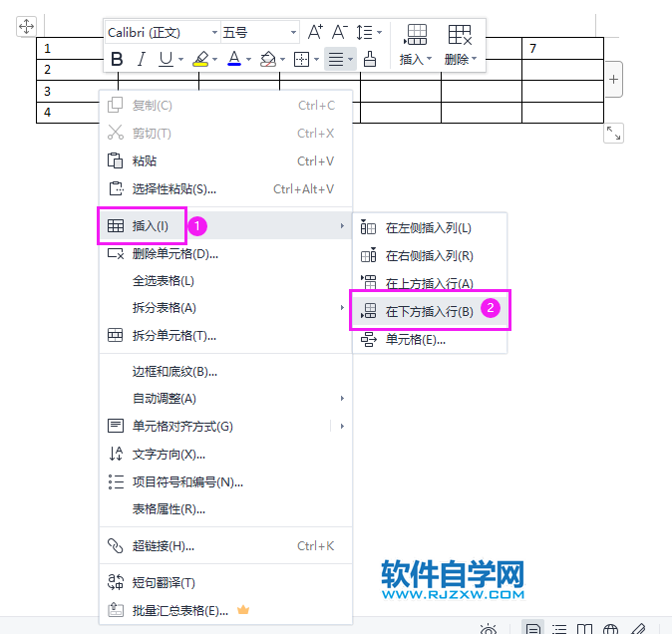Insert 超链接(H) hyperlink
The height and width of the screenshot is (634, 672).
[x=226, y=545]
